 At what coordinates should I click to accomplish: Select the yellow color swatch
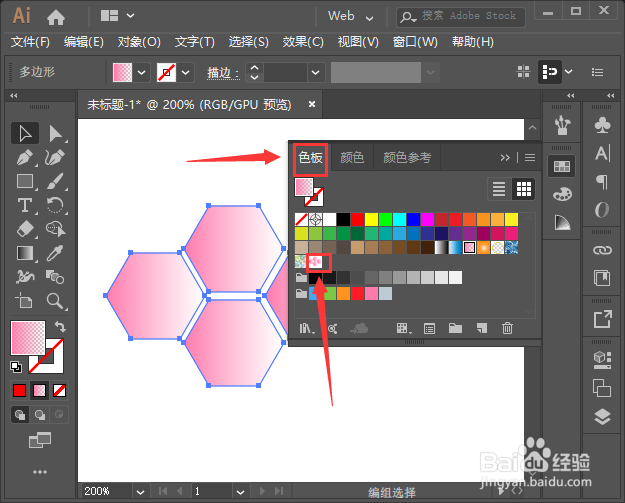pyautogui.click(x=371, y=220)
